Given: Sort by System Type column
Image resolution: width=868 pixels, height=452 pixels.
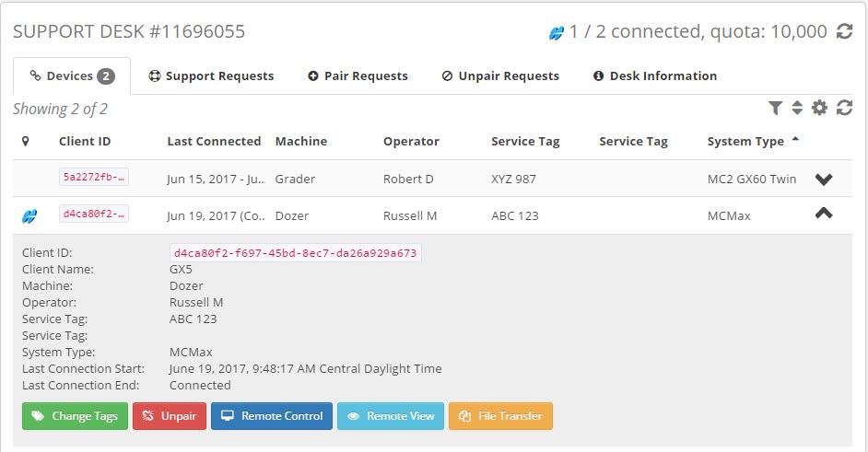Looking at the screenshot, I should click(x=745, y=142).
